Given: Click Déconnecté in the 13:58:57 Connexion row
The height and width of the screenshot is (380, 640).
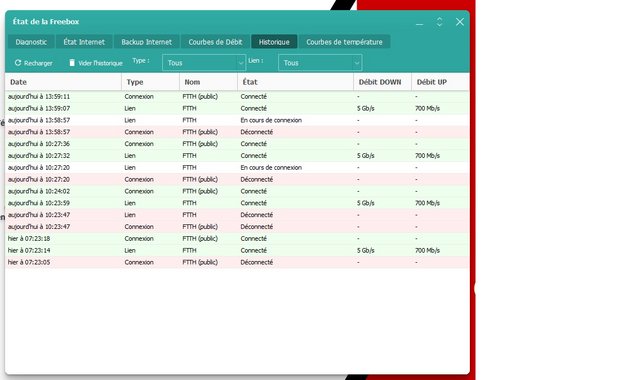Looking at the screenshot, I should [256, 132].
